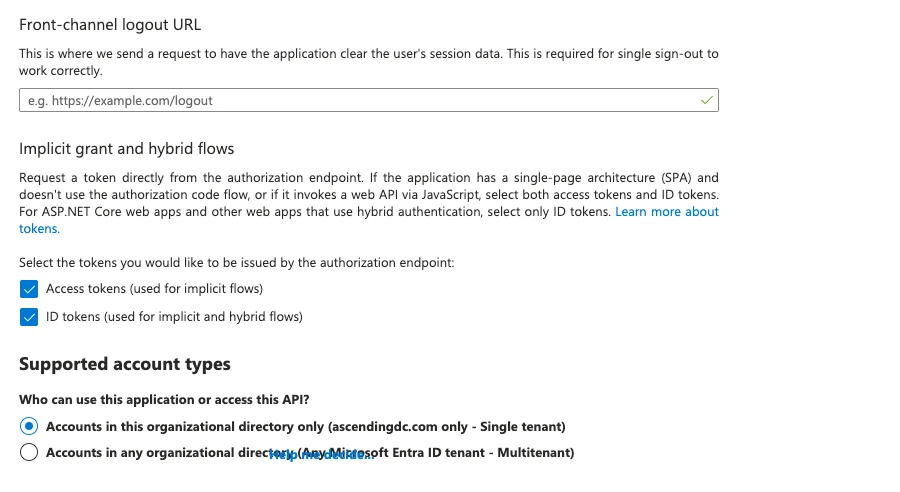The height and width of the screenshot is (492, 900).
Task: Click the 'Implicit grant and hybrid flows' heading
Action: pyautogui.click(x=126, y=149)
